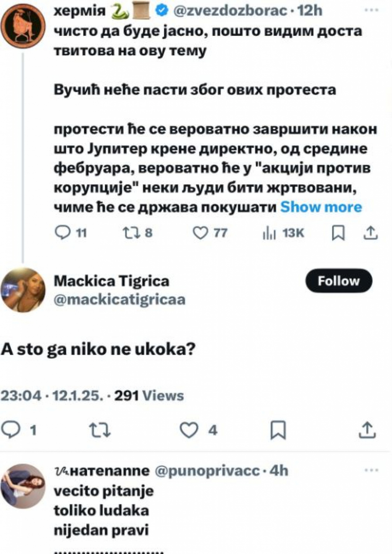Retweet хермія's post
Image resolution: width=392 pixels, height=554 pixels.
(x=131, y=233)
